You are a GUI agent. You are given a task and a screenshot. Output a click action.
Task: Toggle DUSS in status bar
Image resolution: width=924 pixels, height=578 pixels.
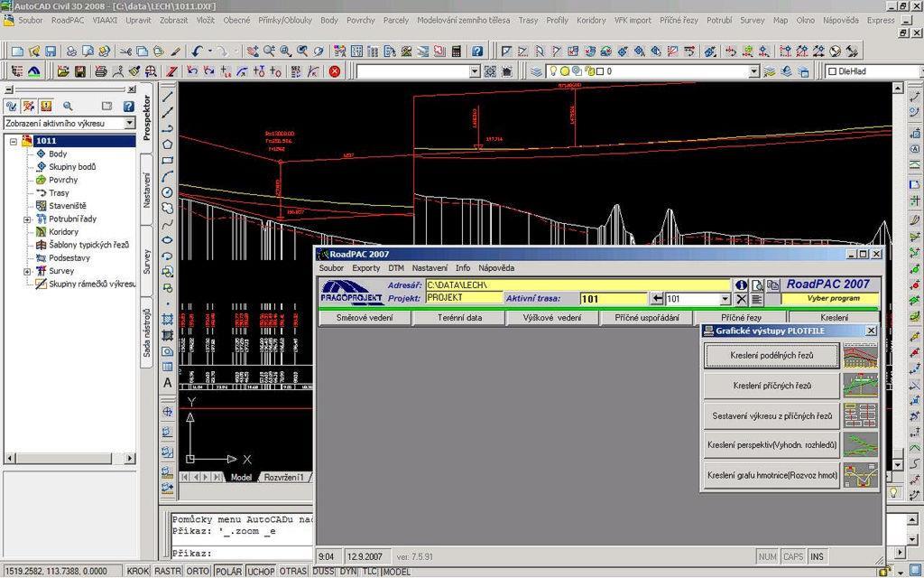(x=323, y=572)
